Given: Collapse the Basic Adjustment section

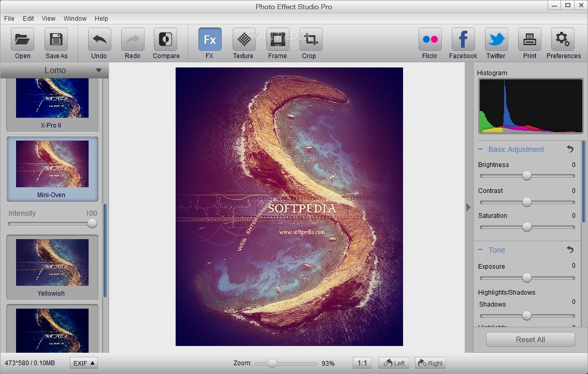Looking at the screenshot, I should click(480, 149).
